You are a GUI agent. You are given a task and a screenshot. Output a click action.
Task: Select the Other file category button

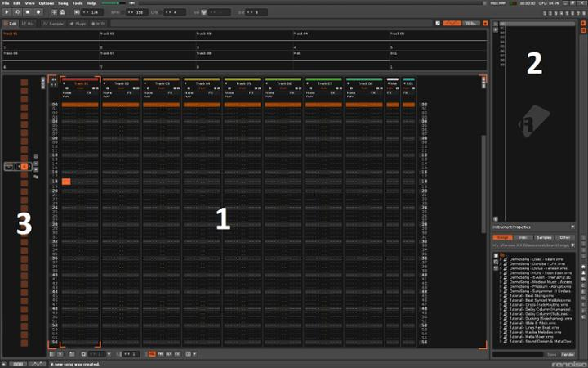click(x=565, y=237)
